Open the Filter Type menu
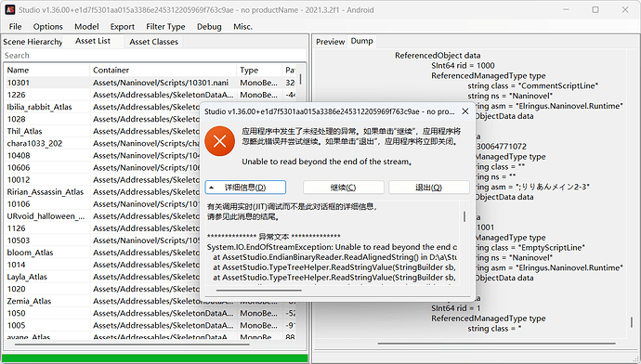The image size is (641, 364). pyautogui.click(x=165, y=27)
